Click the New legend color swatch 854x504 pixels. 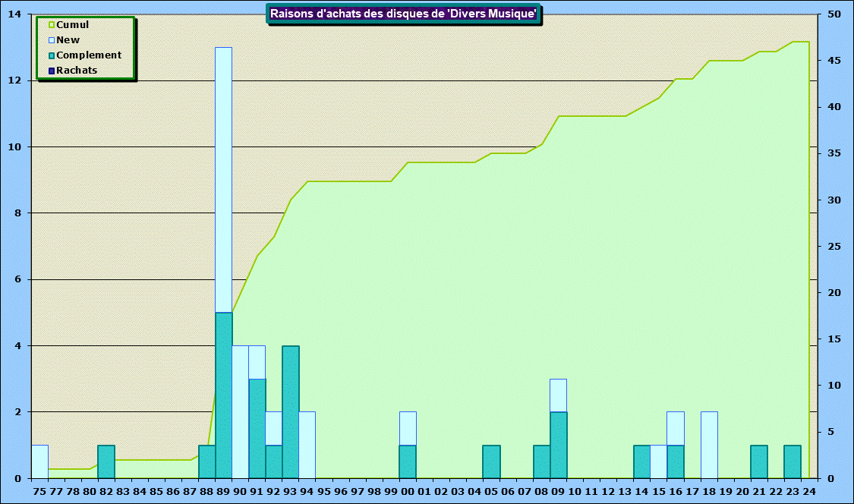(x=52, y=40)
